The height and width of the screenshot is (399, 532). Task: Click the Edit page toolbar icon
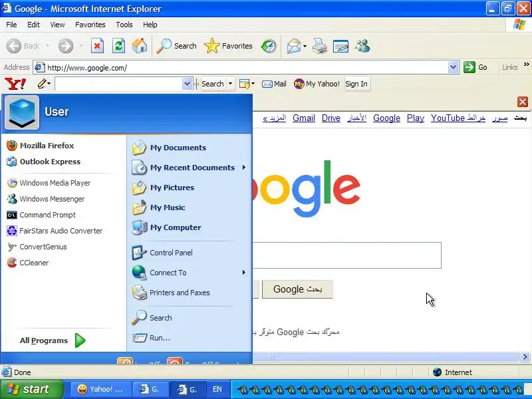(341, 46)
